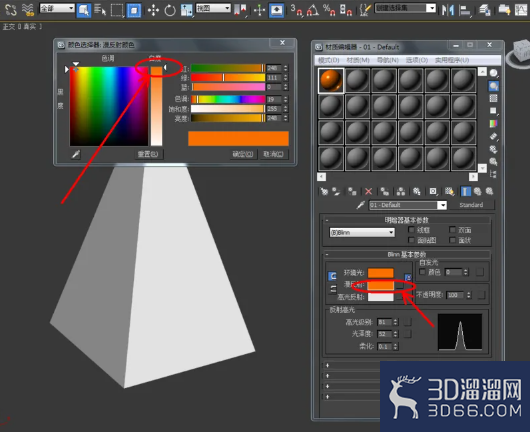Toggle spinner snap in main toolbar
Viewport: 530px width, 432px height.
pyautogui.click(x=345, y=10)
